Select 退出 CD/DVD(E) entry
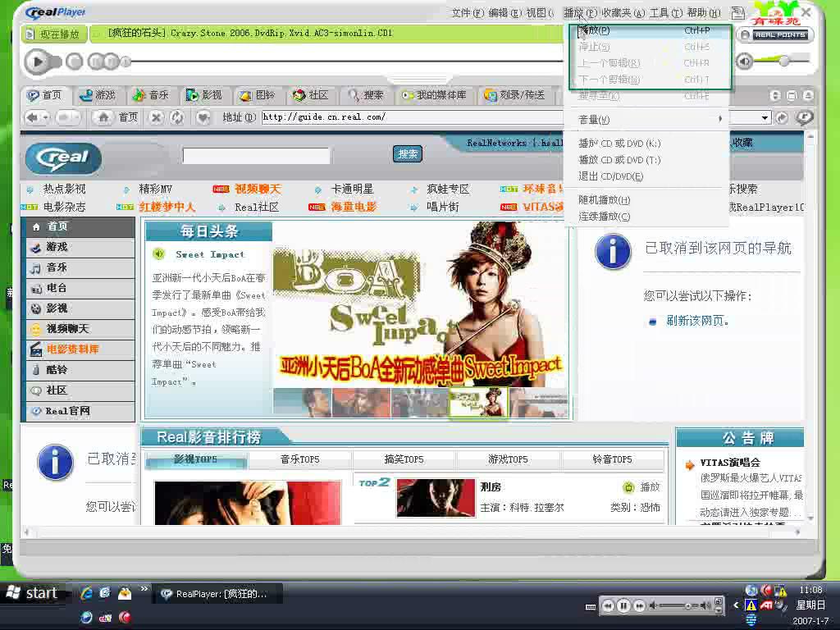Image resolution: width=840 pixels, height=630 pixels. click(x=646, y=176)
